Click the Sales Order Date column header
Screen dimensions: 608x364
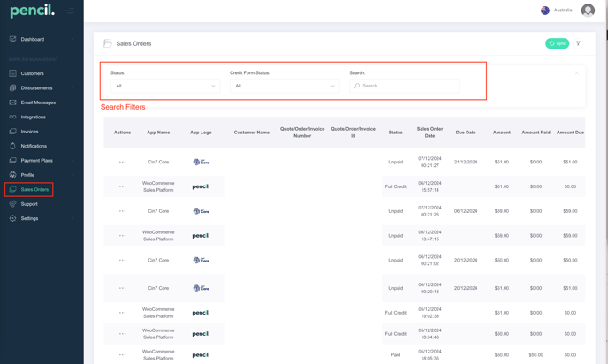[429, 133]
